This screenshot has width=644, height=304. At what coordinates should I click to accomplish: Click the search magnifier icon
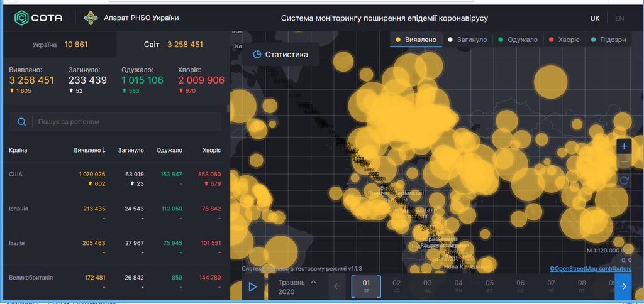[x=22, y=122]
